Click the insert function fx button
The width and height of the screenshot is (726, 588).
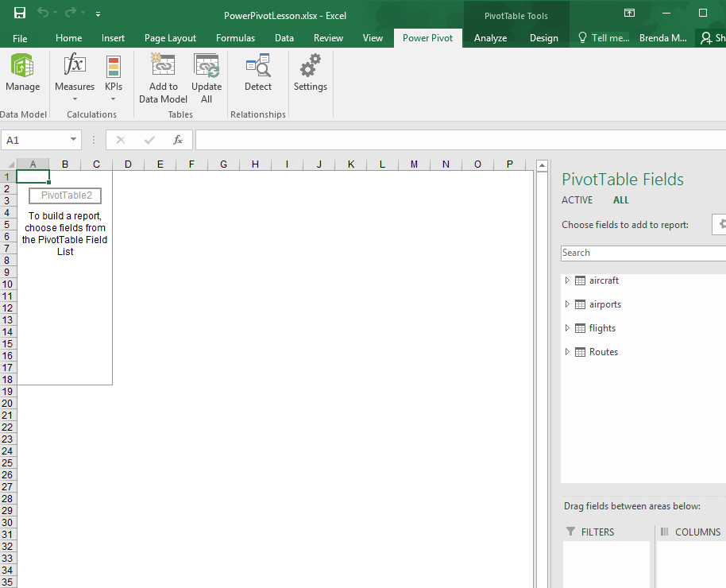(178, 140)
